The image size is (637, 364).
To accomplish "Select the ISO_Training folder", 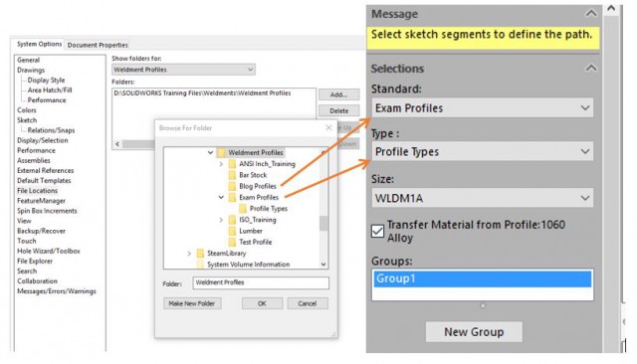I will [258, 220].
